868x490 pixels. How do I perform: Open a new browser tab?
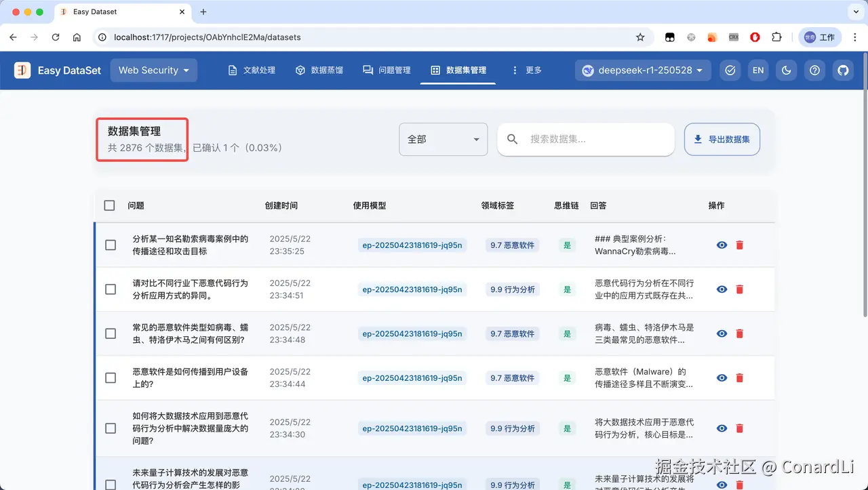(203, 12)
